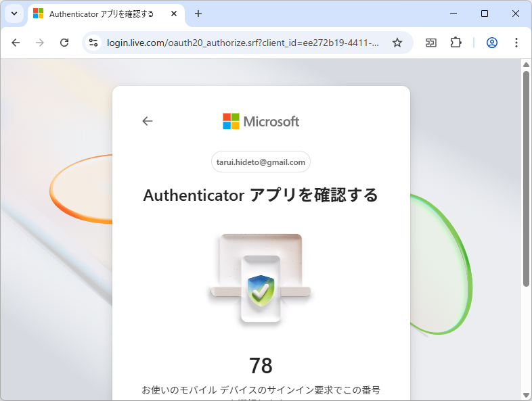Open the Chrome profile icon
The height and width of the screenshot is (401, 532).
[x=492, y=43]
